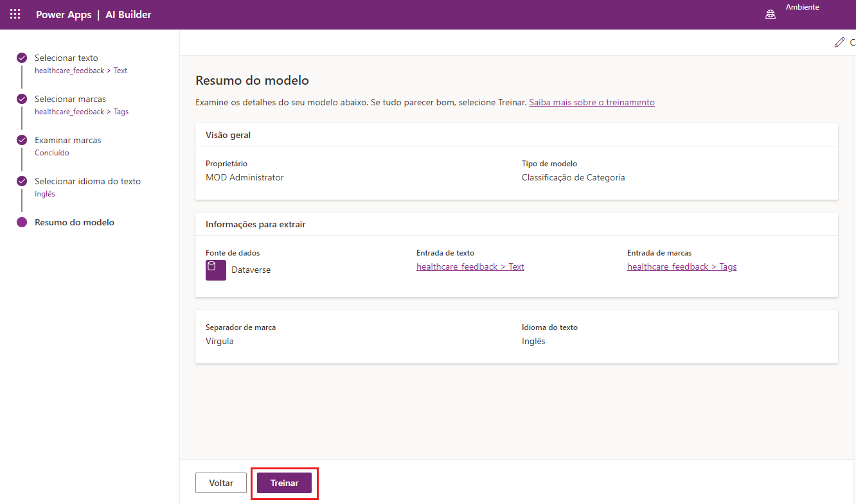The image size is (856, 504).
Task: Click checkmark icon beside Selecionar texto
Action: (x=22, y=58)
